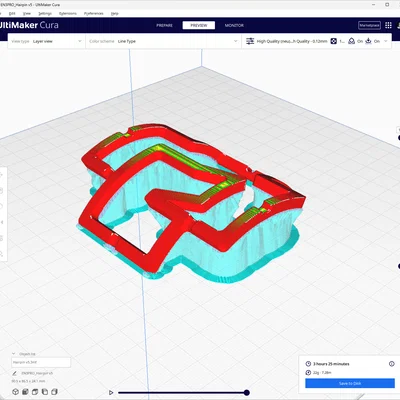The height and width of the screenshot is (400, 400).
Task: Open the View type Layer view dropdown
Action: coord(46,41)
